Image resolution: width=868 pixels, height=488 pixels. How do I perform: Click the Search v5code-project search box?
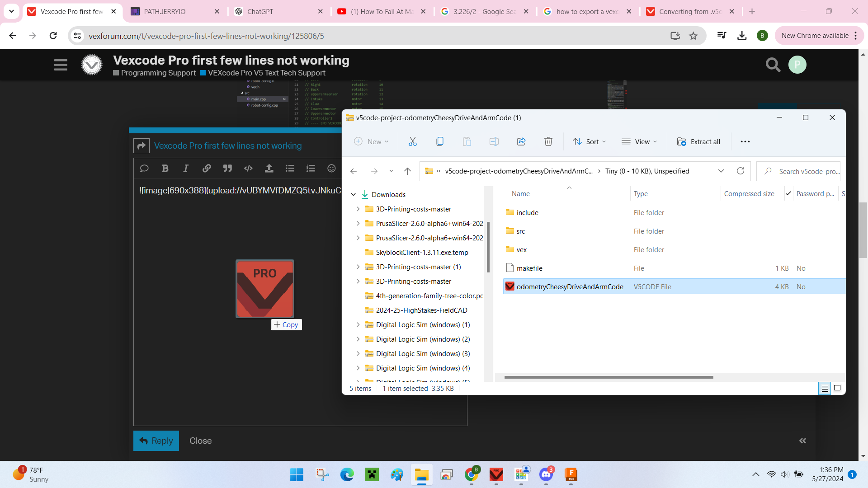point(798,171)
